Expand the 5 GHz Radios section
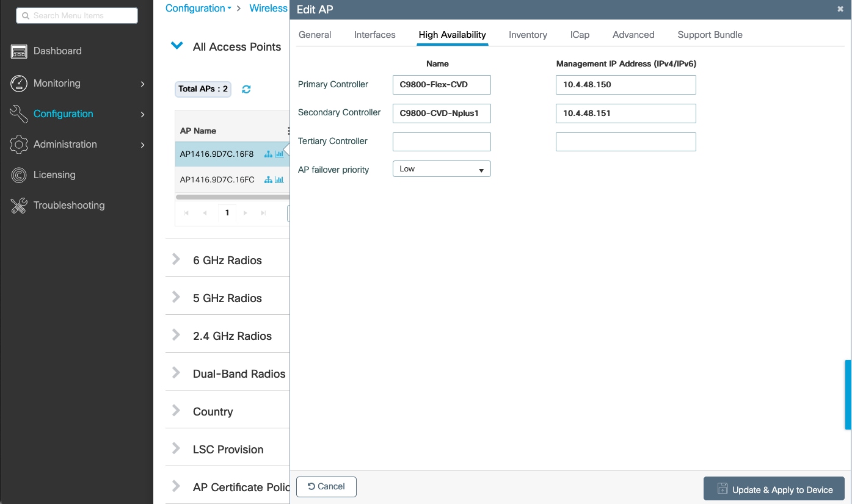Viewport: 852px width, 504px height. tap(177, 297)
